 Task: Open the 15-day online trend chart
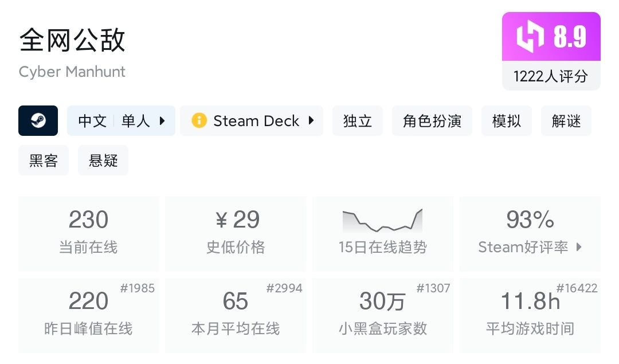382,222
